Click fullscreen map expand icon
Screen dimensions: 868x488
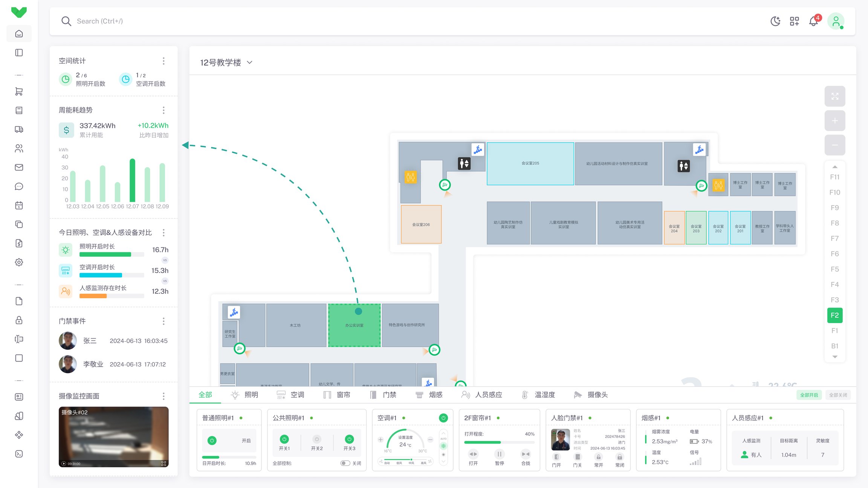[x=834, y=96]
